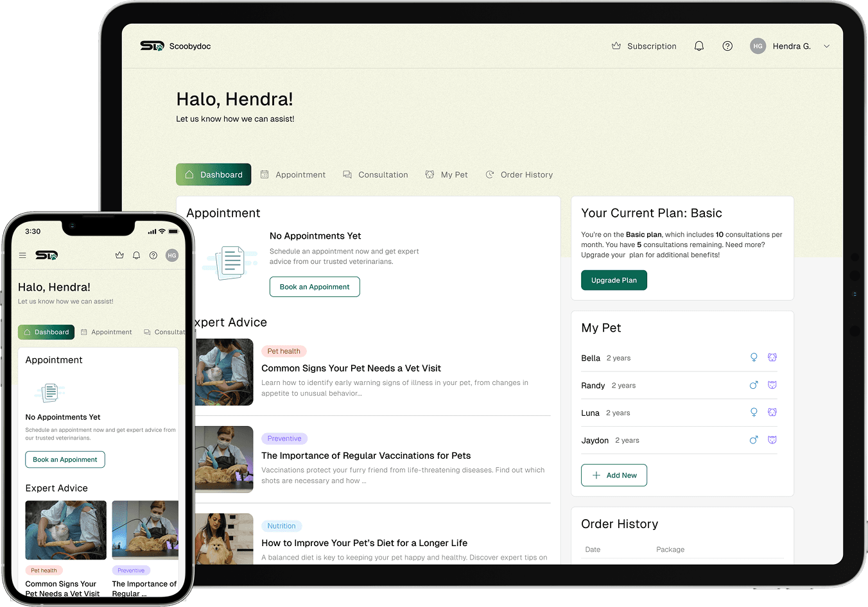The image size is (868, 607).
Task: Go to the My Pet tab
Action: [x=446, y=175]
